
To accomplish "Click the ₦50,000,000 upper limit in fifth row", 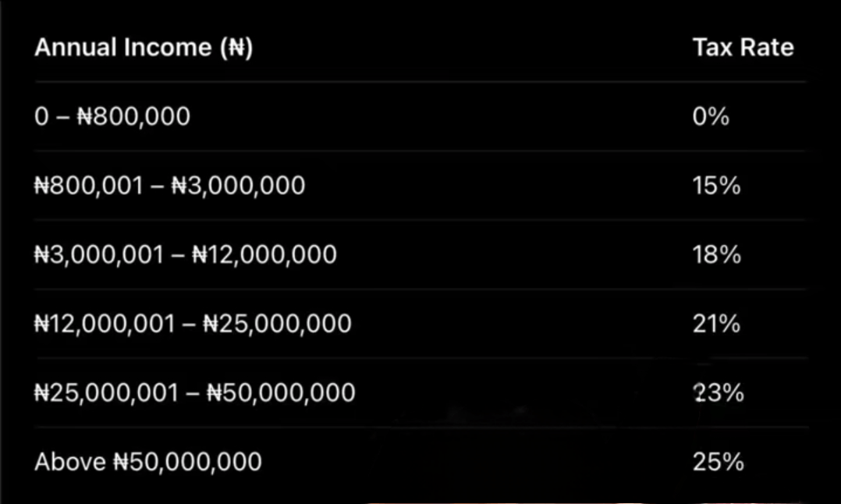I will pyautogui.click(x=281, y=392).
